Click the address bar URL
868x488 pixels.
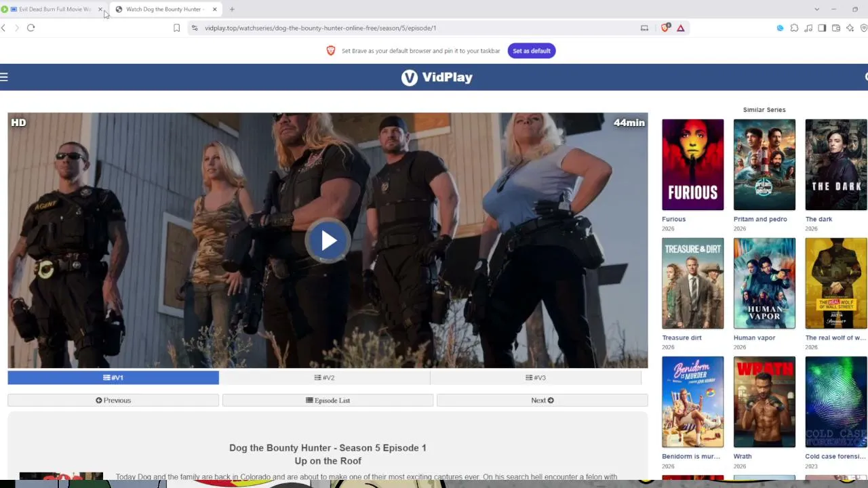point(320,28)
